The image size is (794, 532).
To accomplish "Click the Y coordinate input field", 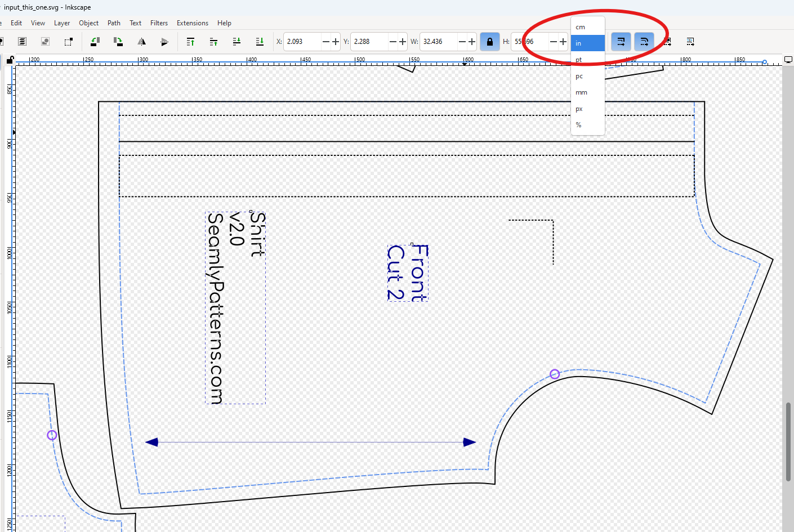I will click(x=369, y=42).
